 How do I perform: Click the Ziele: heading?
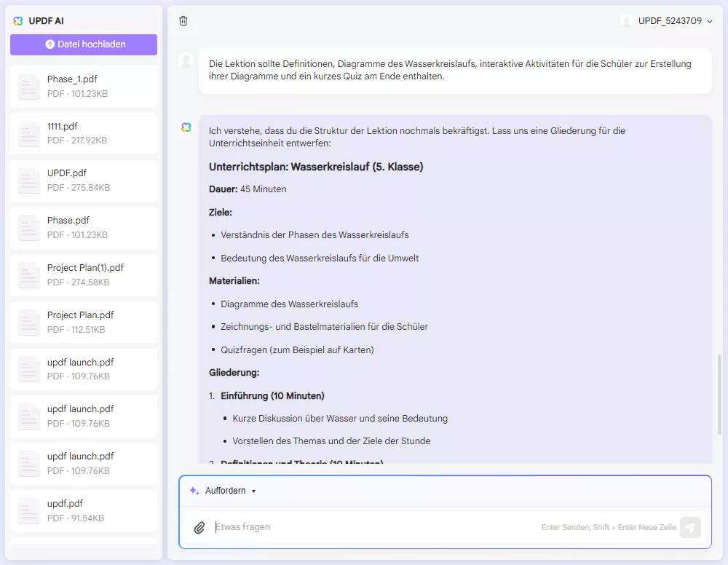click(x=221, y=213)
